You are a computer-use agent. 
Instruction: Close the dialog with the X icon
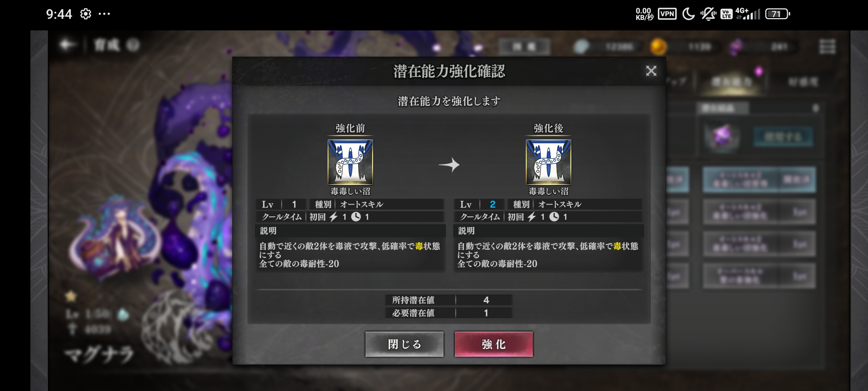pyautogui.click(x=651, y=71)
